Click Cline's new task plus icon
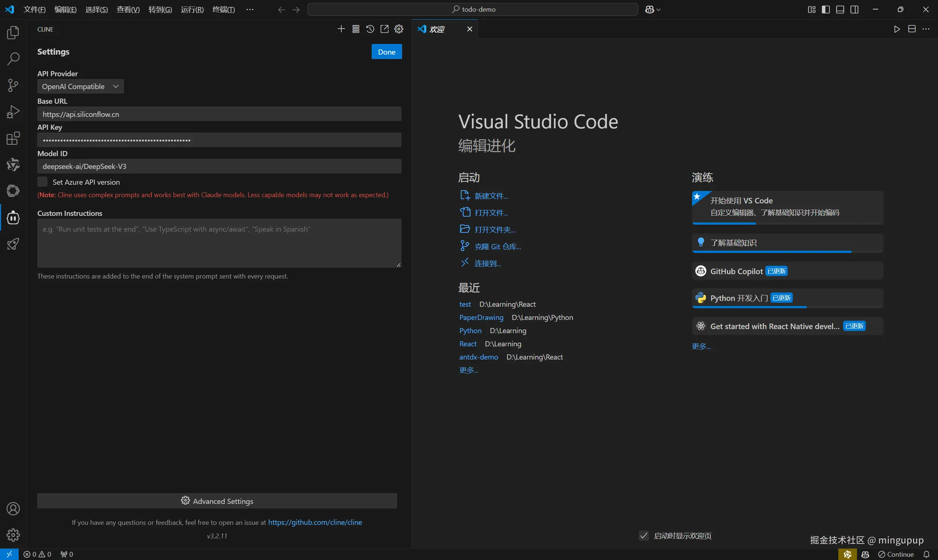938x560 pixels. coord(341,29)
